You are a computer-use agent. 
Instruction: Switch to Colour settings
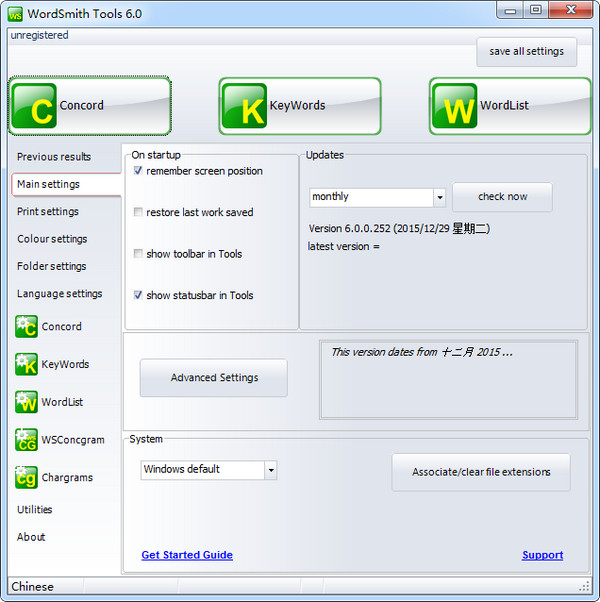[52, 239]
